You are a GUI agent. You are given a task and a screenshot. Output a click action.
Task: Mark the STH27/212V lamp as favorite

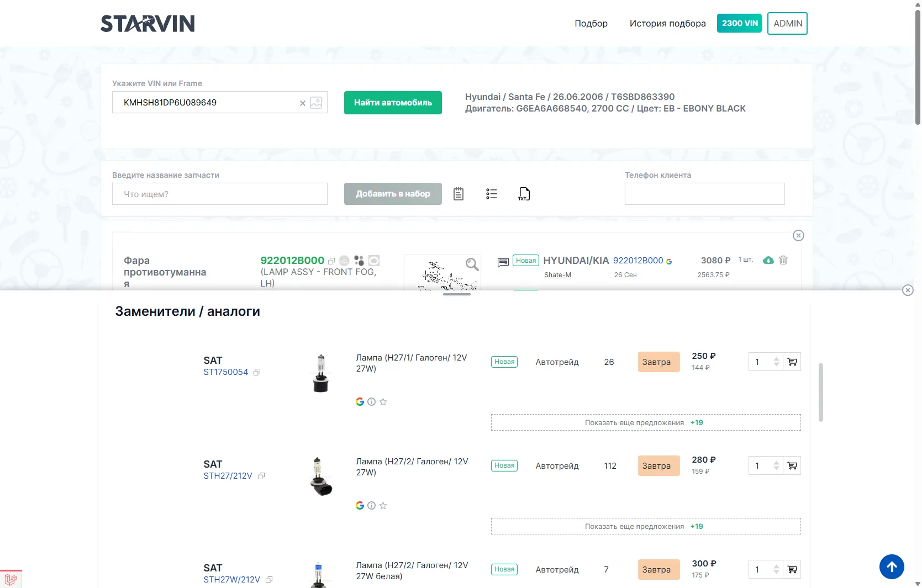point(383,506)
